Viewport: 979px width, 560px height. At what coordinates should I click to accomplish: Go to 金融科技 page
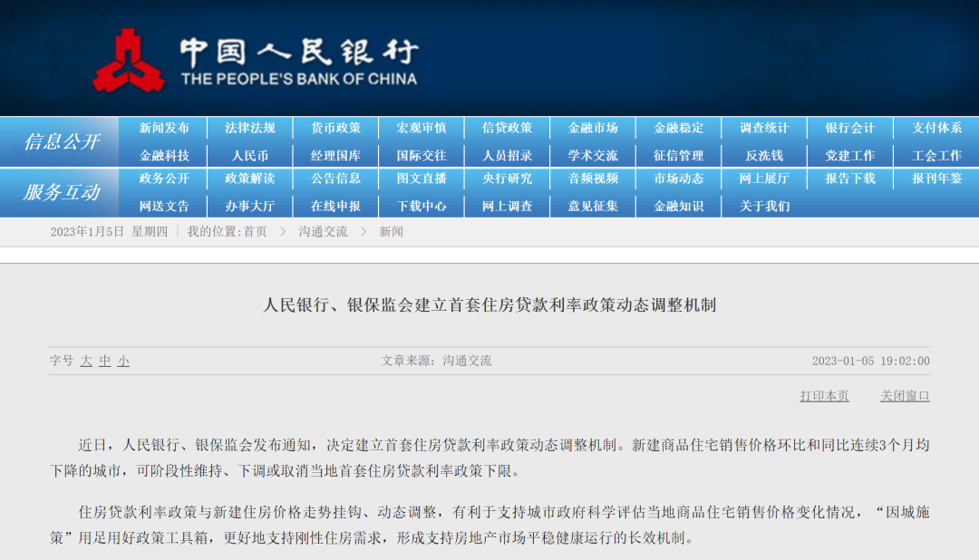(x=163, y=156)
